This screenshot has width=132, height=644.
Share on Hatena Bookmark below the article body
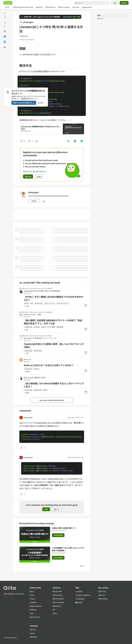point(82,141)
